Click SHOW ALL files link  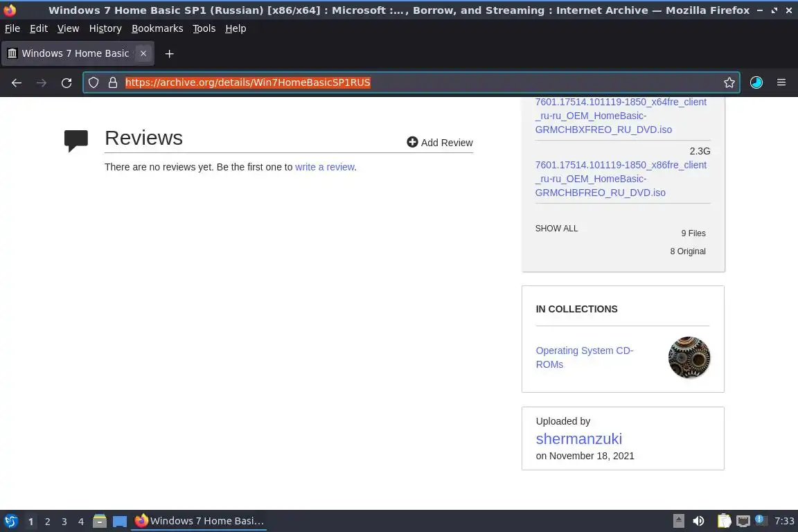[556, 229]
